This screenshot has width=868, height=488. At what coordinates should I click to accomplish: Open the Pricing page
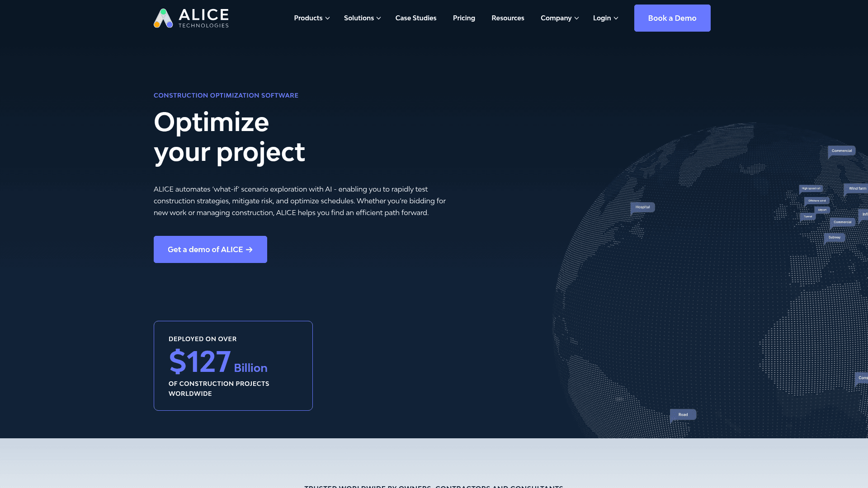[464, 18]
